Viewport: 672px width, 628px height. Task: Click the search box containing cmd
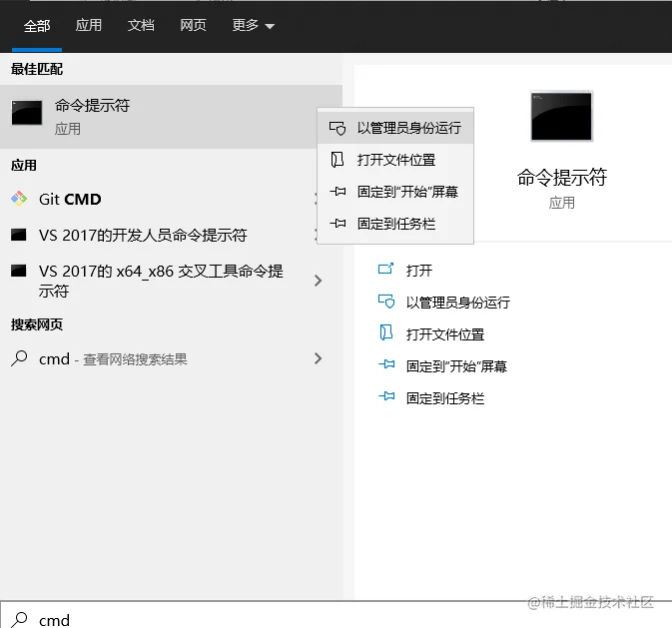pyautogui.click(x=336, y=615)
